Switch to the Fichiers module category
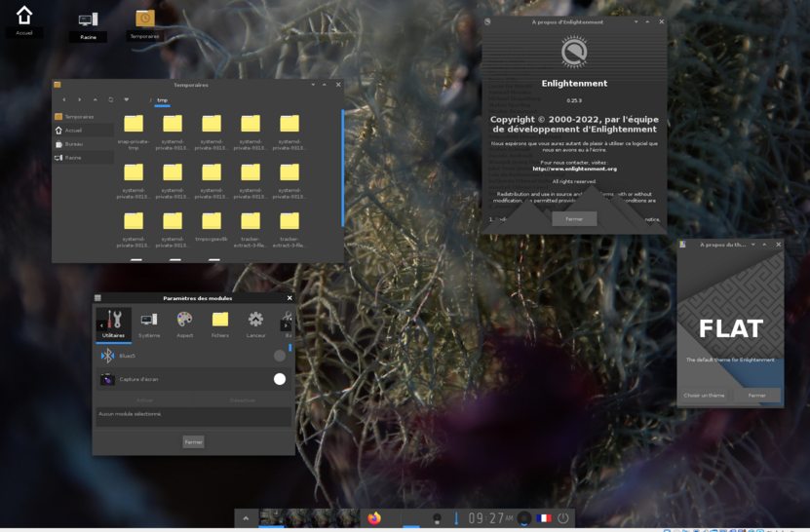This screenshot has height=532, width=810. [220, 324]
